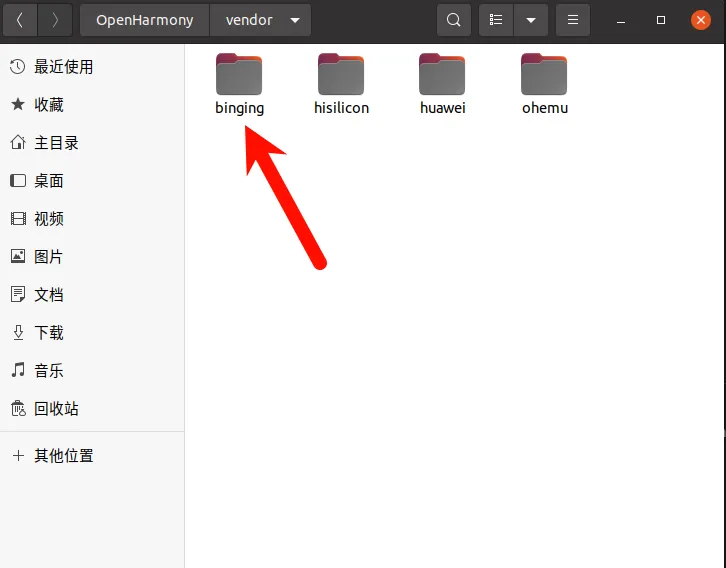
Task: Open the 回收站 trash
Action: click(x=56, y=409)
